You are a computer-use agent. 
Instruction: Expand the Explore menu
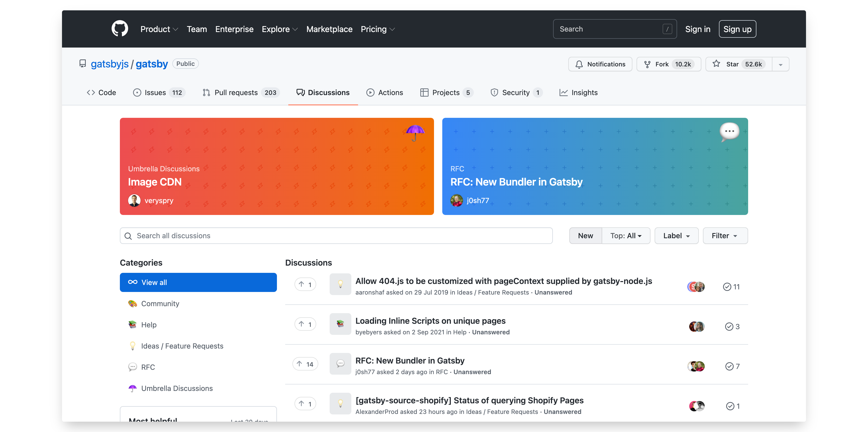[x=280, y=29]
